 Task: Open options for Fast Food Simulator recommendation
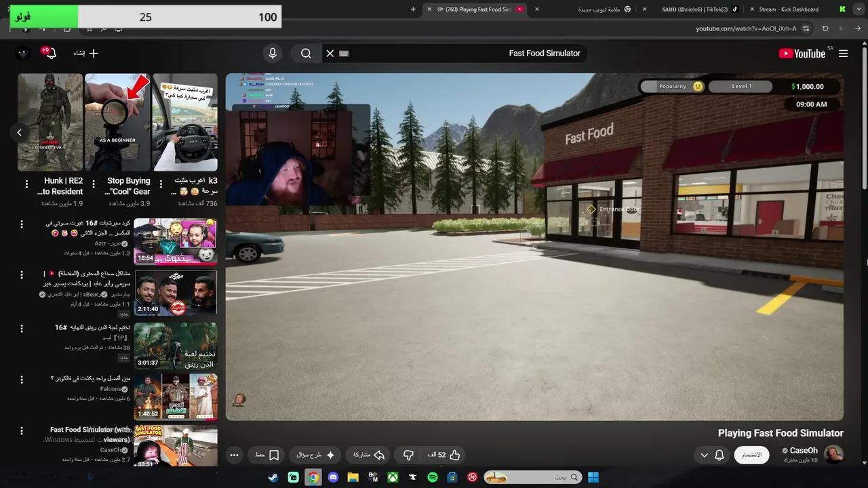pyautogui.click(x=22, y=430)
